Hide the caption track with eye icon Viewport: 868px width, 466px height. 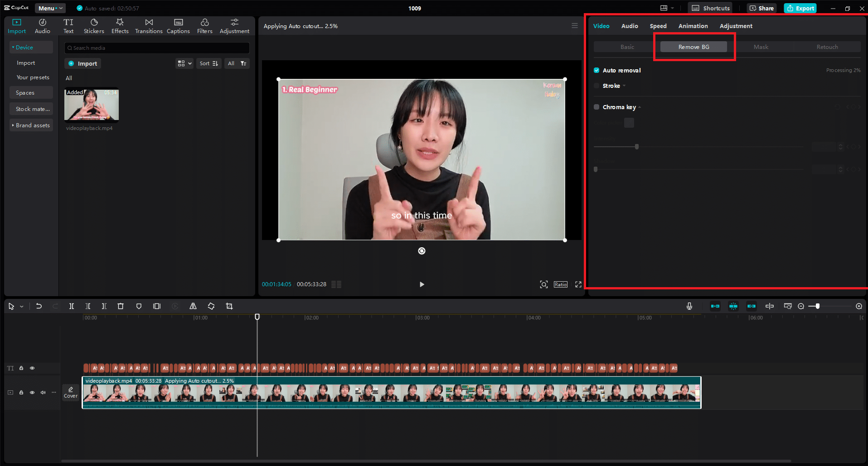[32, 368]
